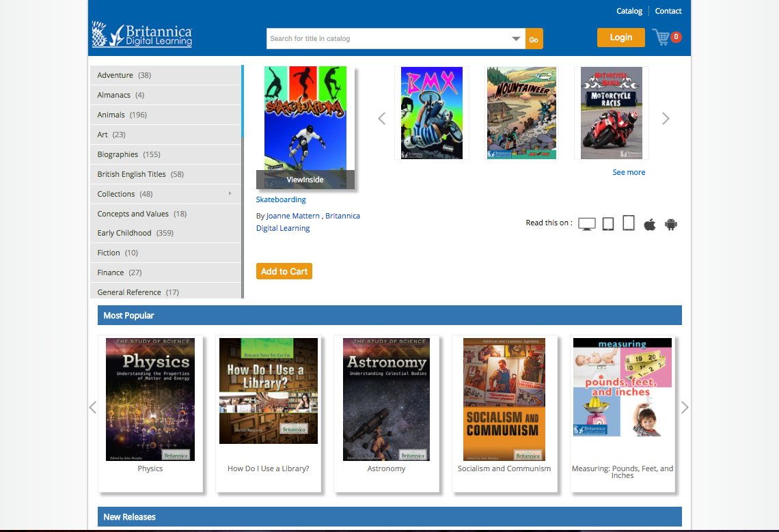Select the large tablet device icon
This screenshot has height=532, width=779.
click(x=629, y=223)
